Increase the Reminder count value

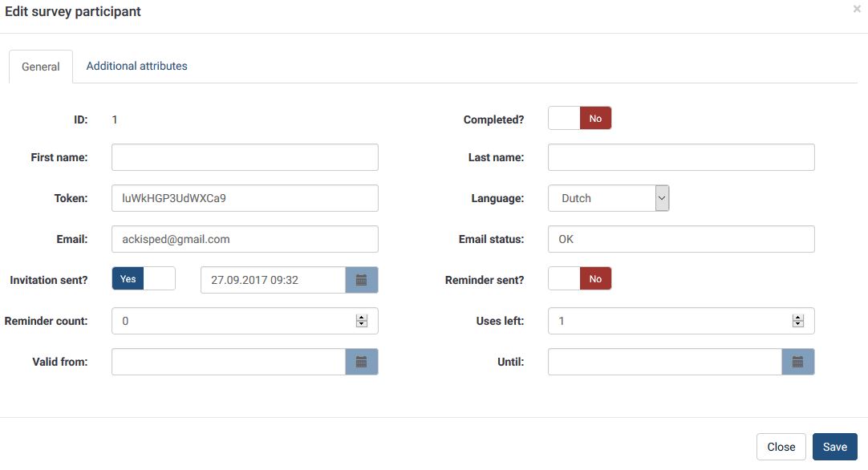point(362,318)
